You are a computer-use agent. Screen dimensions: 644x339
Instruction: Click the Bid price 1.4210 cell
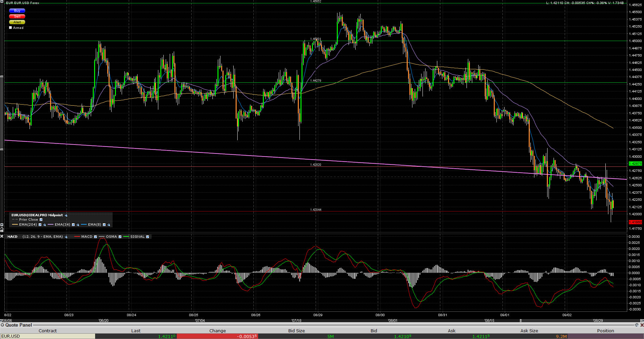[374, 336]
